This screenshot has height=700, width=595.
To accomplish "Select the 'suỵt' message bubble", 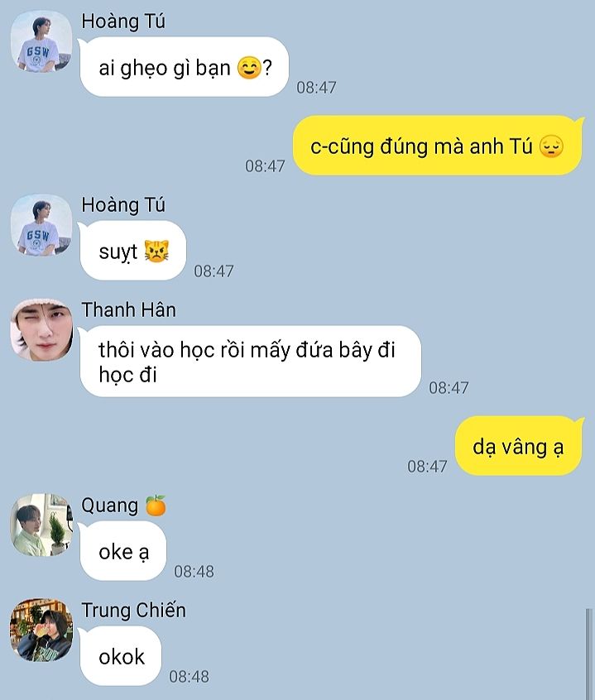I will click(133, 251).
